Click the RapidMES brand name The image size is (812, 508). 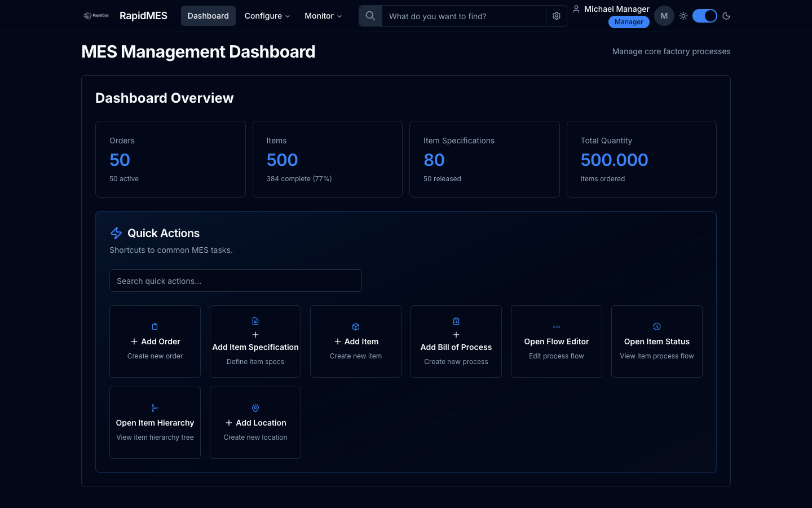143,16
